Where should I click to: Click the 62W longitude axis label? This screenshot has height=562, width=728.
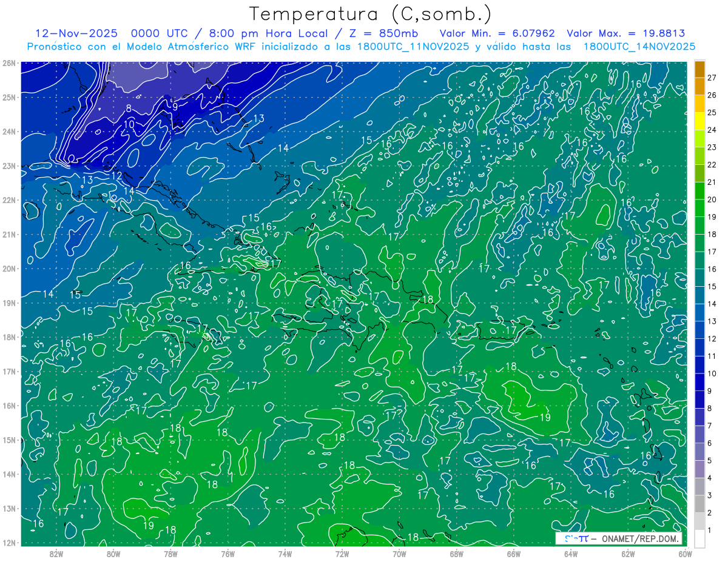(628, 554)
